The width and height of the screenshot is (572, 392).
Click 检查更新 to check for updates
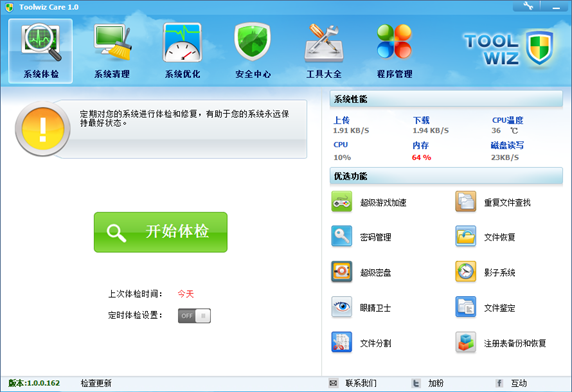pyautogui.click(x=96, y=383)
